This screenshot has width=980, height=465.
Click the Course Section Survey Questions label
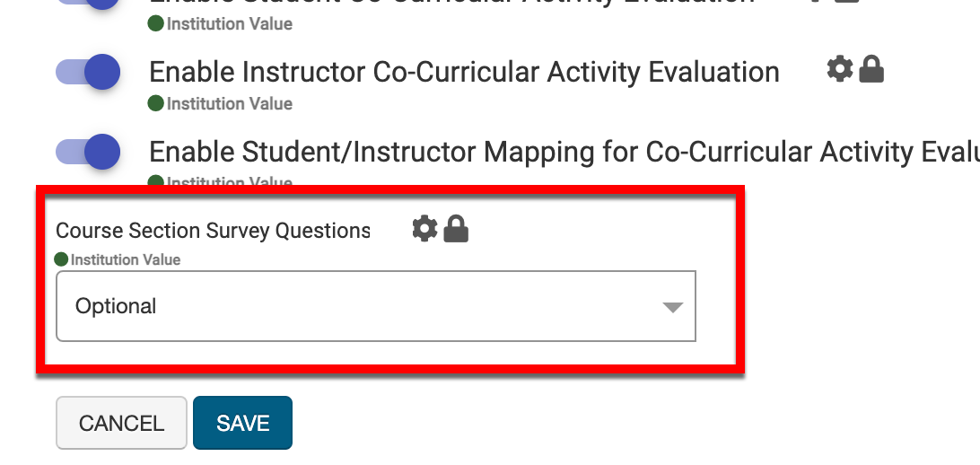(213, 231)
